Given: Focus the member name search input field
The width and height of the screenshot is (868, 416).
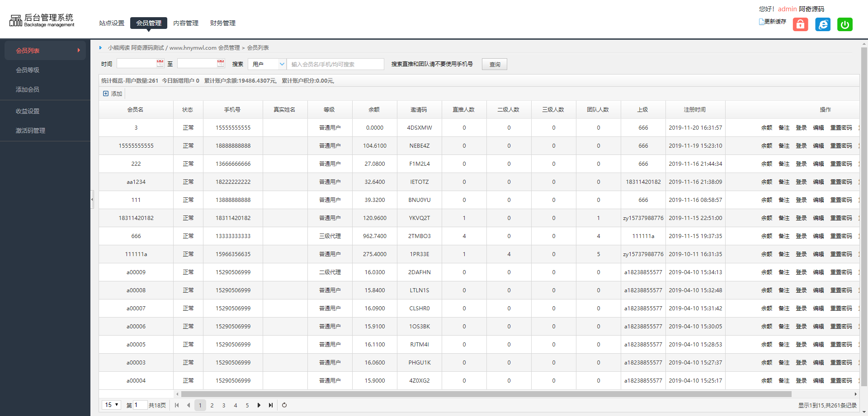Looking at the screenshot, I should point(335,64).
